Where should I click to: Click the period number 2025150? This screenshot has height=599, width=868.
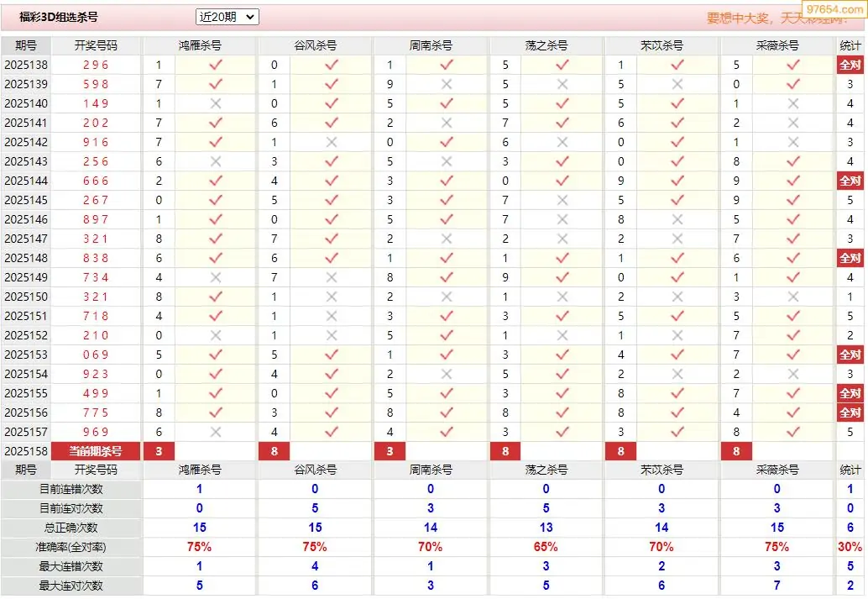[26, 297]
